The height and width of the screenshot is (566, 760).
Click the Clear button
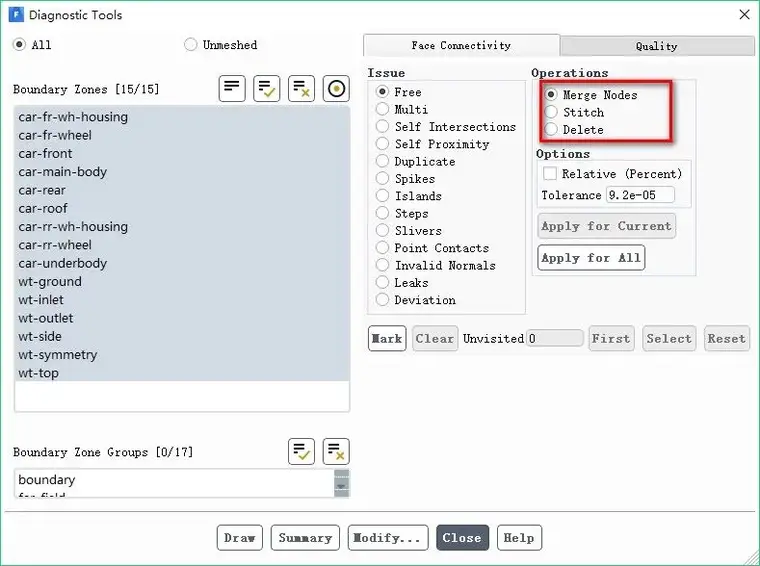435,338
